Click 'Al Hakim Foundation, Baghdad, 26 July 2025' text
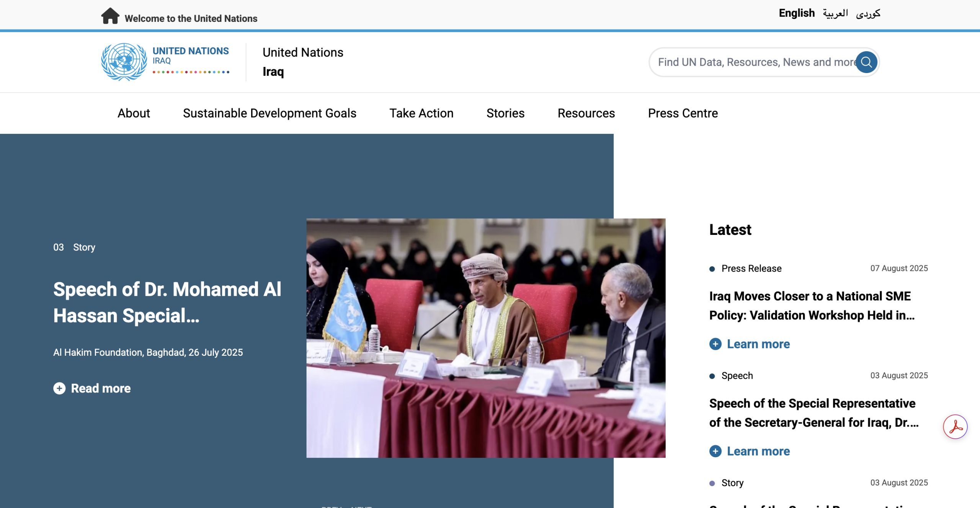The height and width of the screenshot is (508, 980). coord(148,352)
